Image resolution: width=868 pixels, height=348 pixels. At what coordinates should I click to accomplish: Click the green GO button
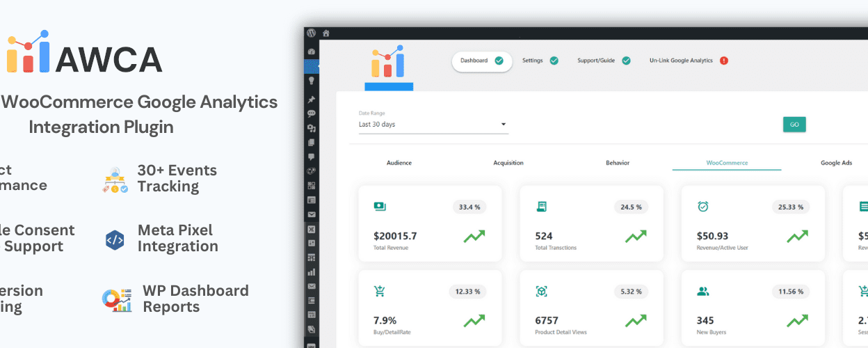point(794,125)
